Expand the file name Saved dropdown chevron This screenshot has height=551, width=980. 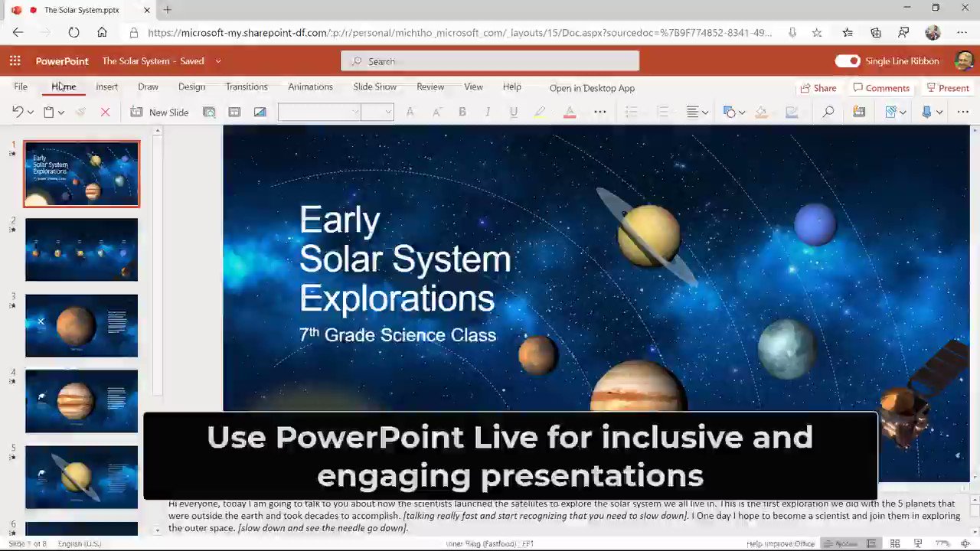(x=218, y=61)
